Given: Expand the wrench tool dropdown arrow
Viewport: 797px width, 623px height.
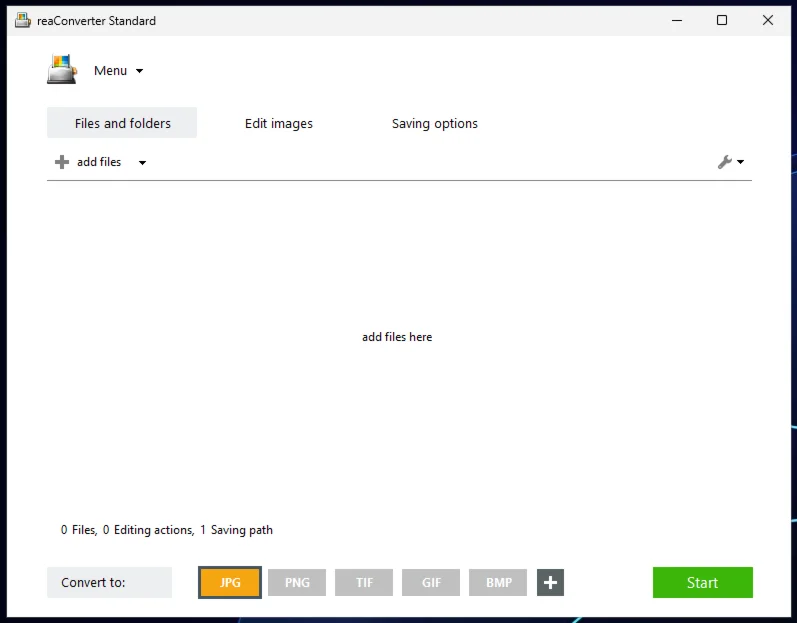Looking at the screenshot, I should pyautogui.click(x=741, y=162).
